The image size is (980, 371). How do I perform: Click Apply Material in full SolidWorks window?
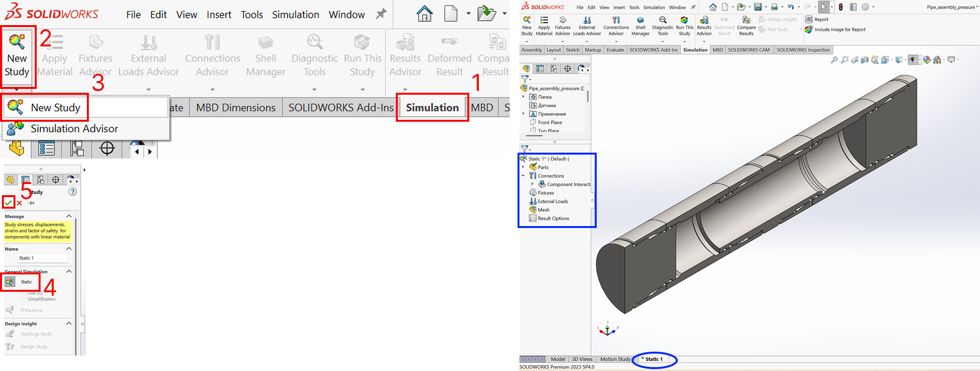coord(544,26)
